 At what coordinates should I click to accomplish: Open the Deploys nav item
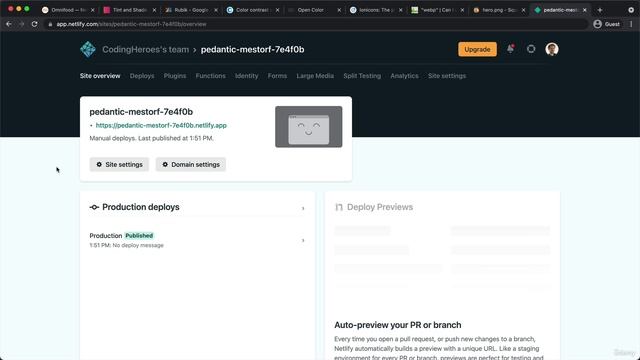[x=142, y=76]
